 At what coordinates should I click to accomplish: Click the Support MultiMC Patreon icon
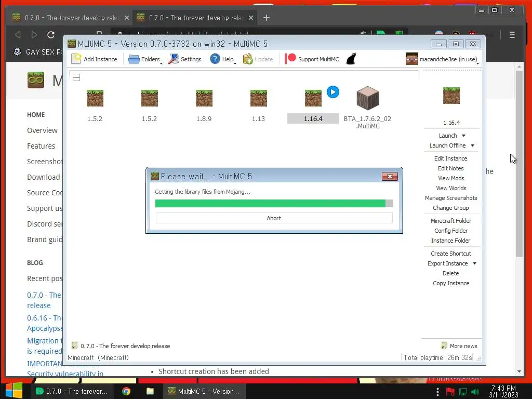(x=290, y=59)
